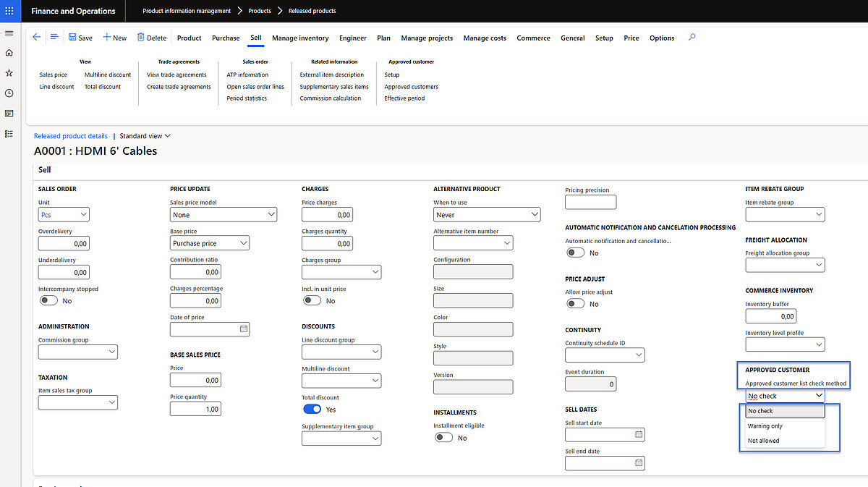Open Workspaces icon in left sidebar
Screen dimensions: 868x487
coord(9,114)
